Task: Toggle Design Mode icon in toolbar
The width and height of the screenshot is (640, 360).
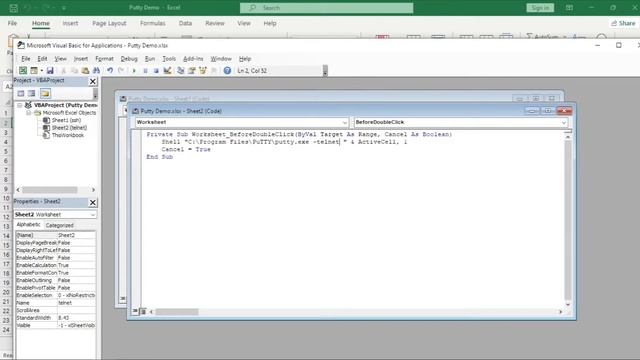Action: point(167,71)
